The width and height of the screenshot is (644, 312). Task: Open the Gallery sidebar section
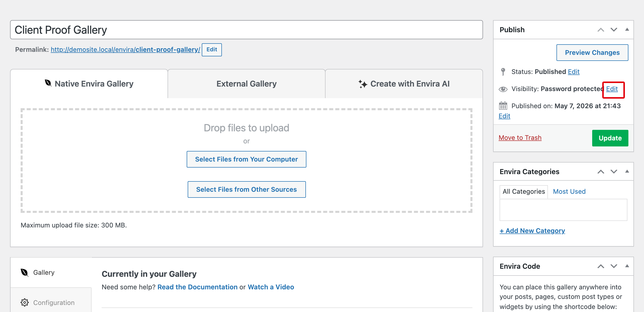[x=51, y=272]
